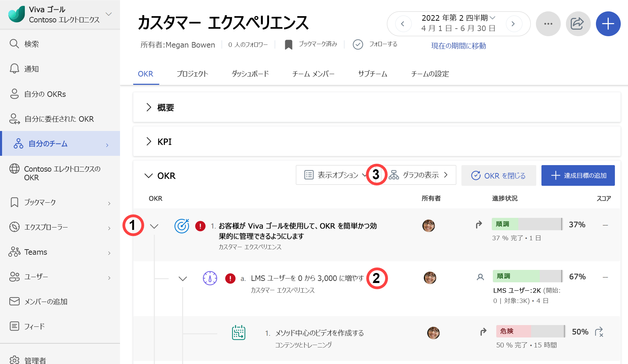Click the ユーザー people icon
This screenshot has height=364, width=628.
[x=14, y=276]
